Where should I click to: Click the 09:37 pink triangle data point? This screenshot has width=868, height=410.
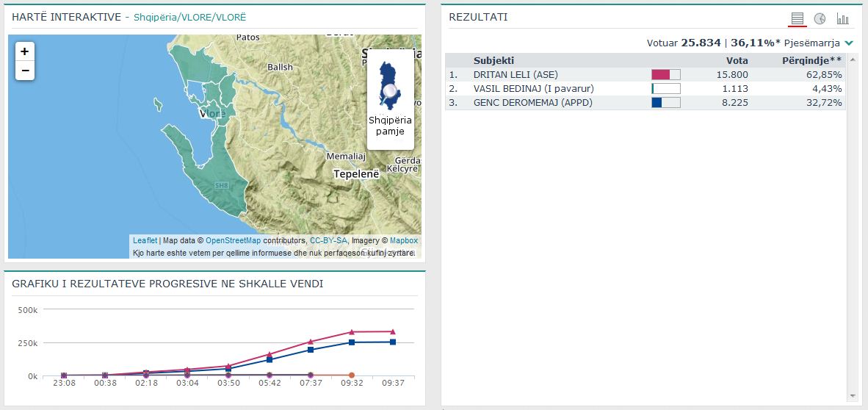(392, 331)
